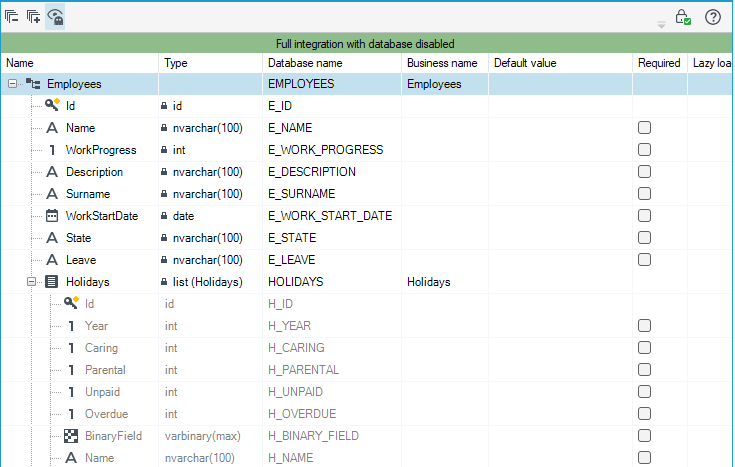This screenshot has height=467, width=735.
Task: Toggle Required checkbox for E_NAME row
Action: pos(645,128)
